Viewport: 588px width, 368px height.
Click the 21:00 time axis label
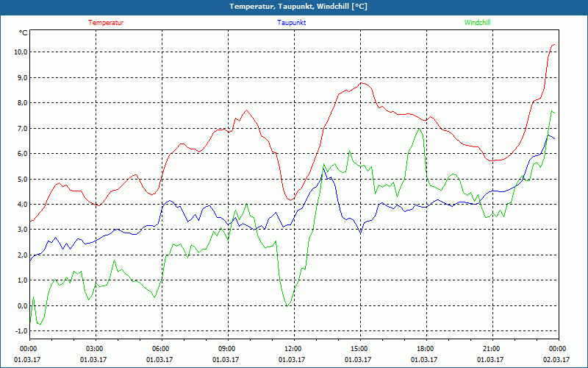(492, 349)
